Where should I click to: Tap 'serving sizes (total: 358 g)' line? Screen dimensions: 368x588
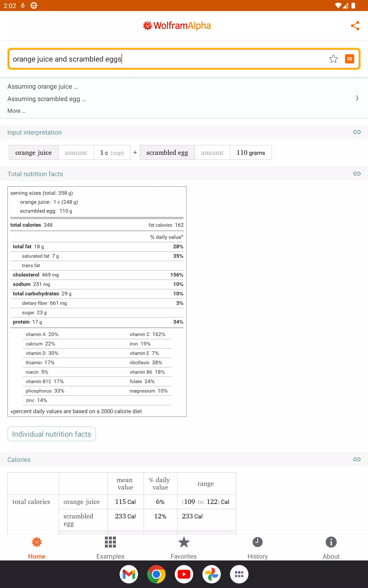point(42,193)
